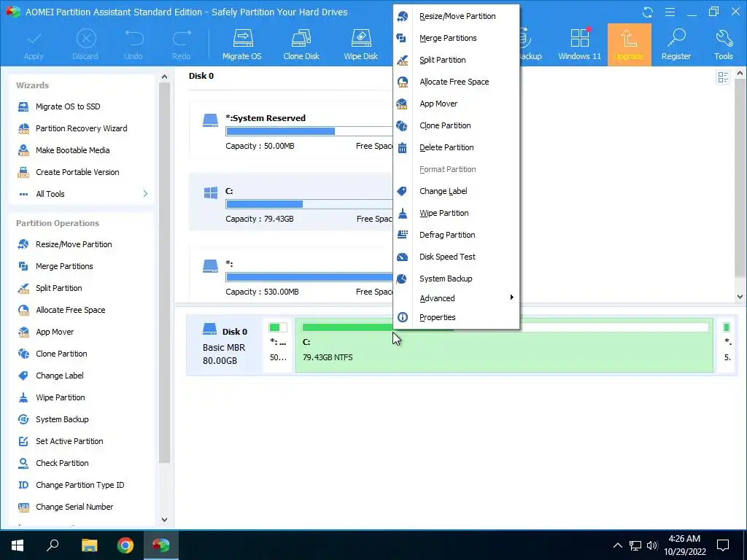Launch Partition Recovery Wizard in sidebar
The image size is (747, 560).
point(82,128)
